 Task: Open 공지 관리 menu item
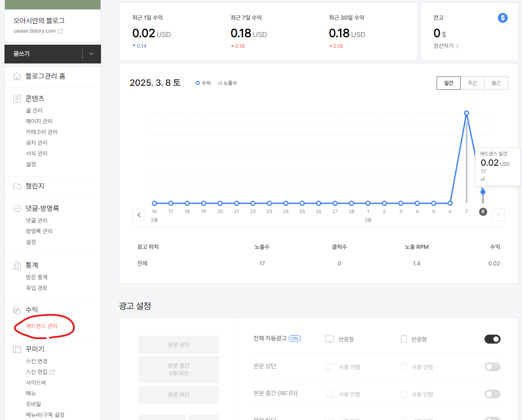pyautogui.click(x=37, y=143)
